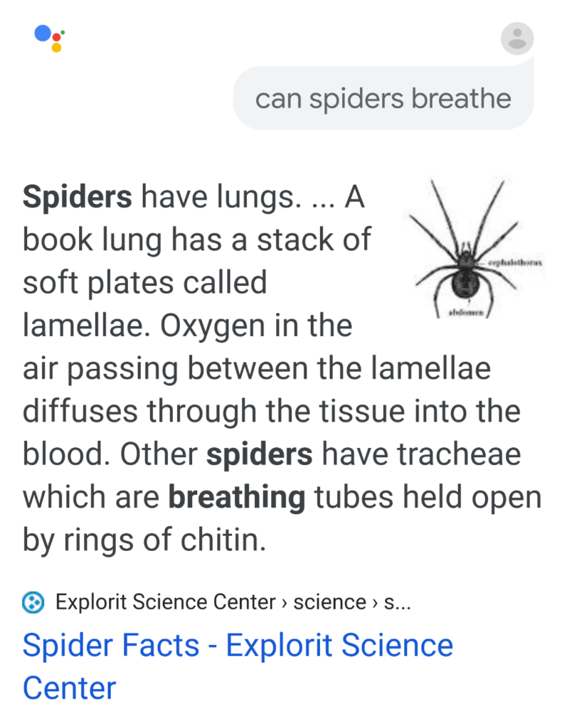Tap the "can spiders breathe" query bubble
567x728 pixels.
[x=383, y=99]
